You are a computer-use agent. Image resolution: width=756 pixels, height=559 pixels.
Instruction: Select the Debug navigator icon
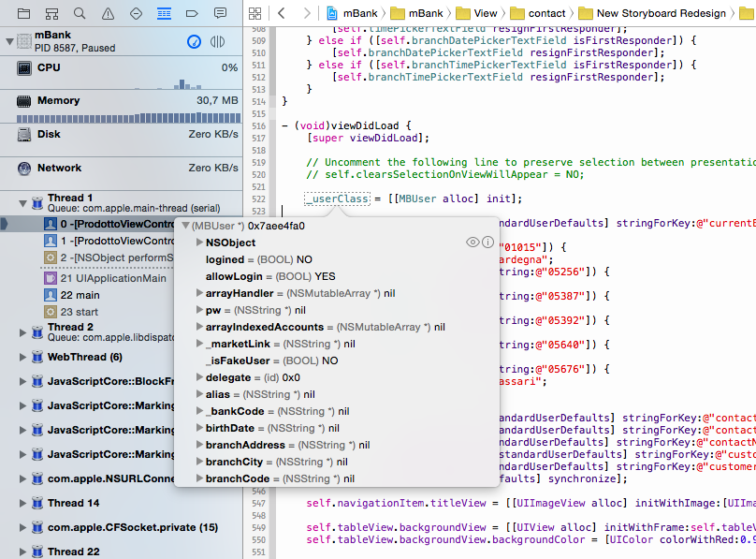coord(164,13)
